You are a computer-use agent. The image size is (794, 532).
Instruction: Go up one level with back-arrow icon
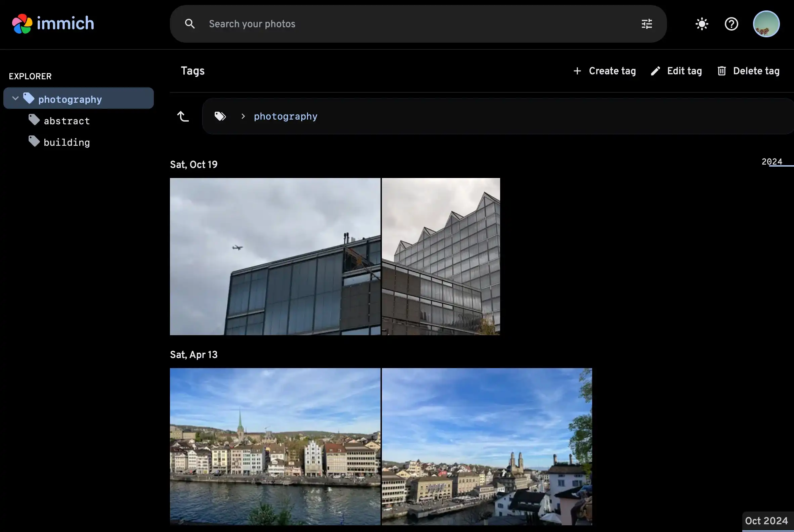(183, 116)
